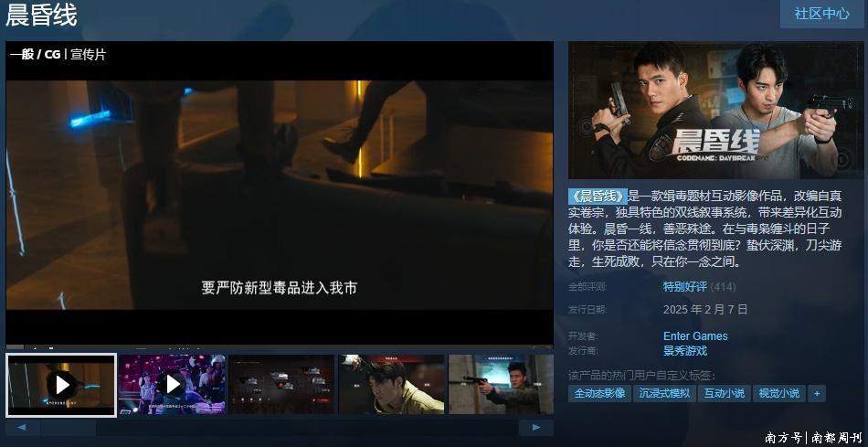Click the subtitle 要严防新型毒品进入我市

click(x=279, y=287)
